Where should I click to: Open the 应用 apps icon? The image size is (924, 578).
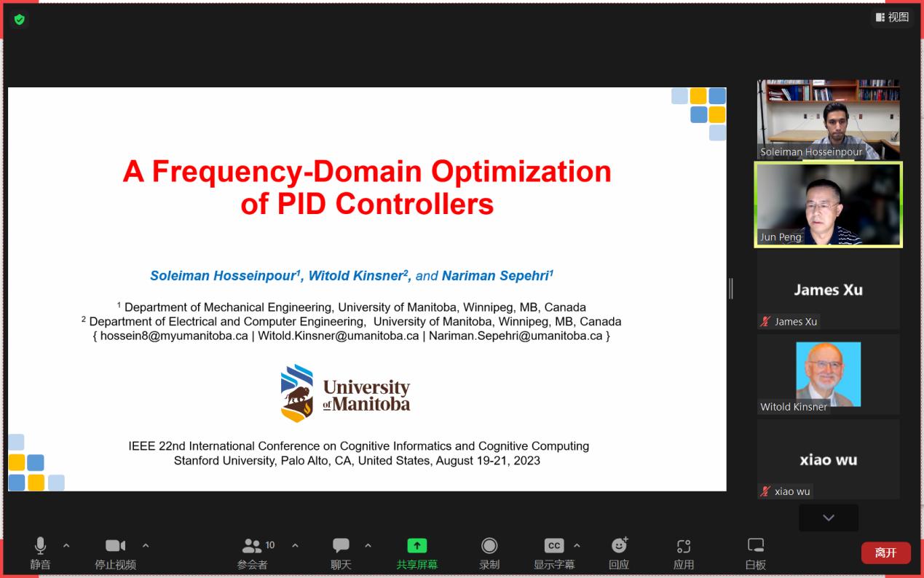683,553
